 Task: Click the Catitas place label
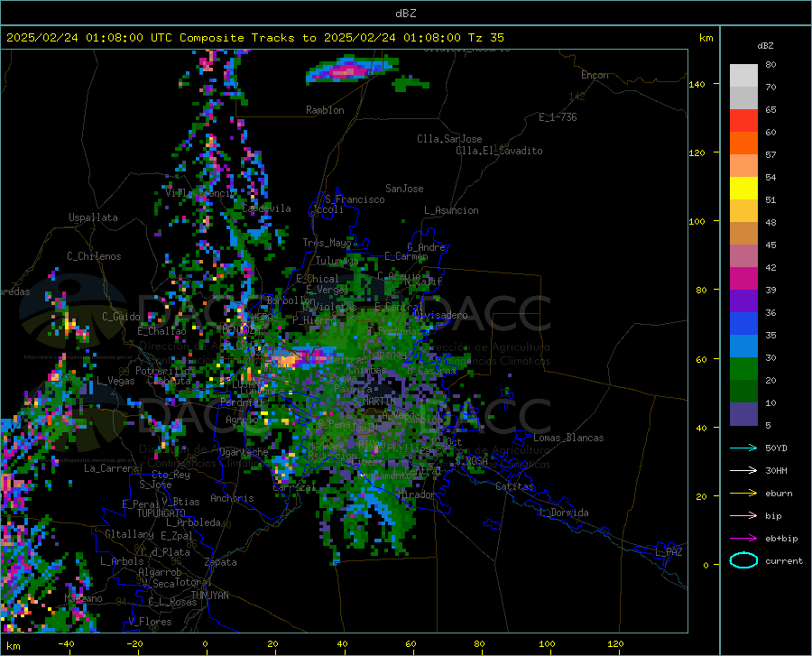pos(514,486)
